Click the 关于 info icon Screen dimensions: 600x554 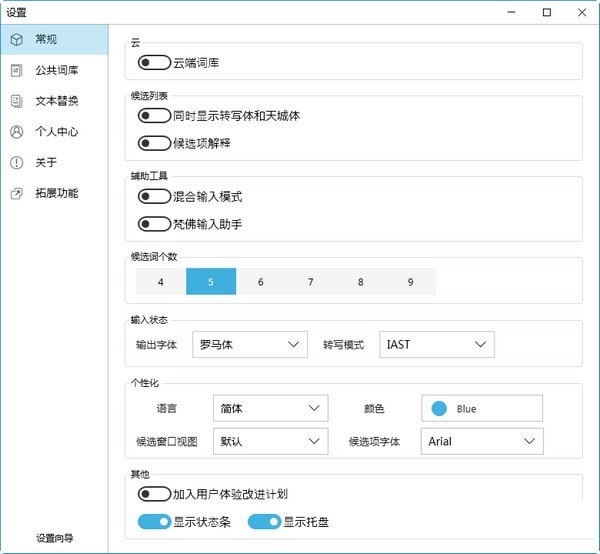click(x=16, y=163)
